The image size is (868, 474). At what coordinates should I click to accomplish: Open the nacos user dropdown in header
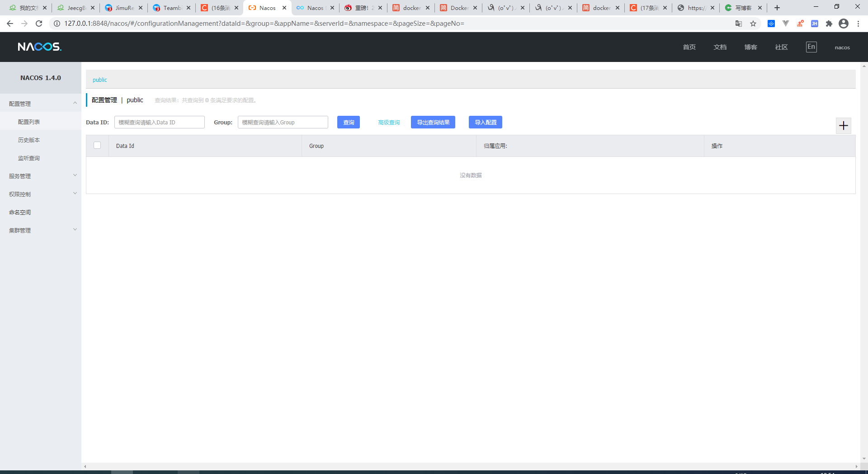(x=842, y=47)
